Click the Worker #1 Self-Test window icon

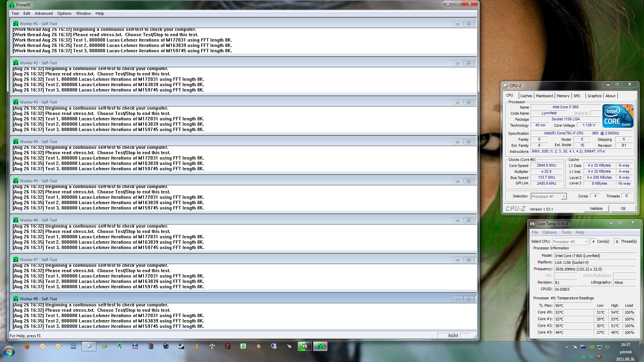tap(16, 23)
